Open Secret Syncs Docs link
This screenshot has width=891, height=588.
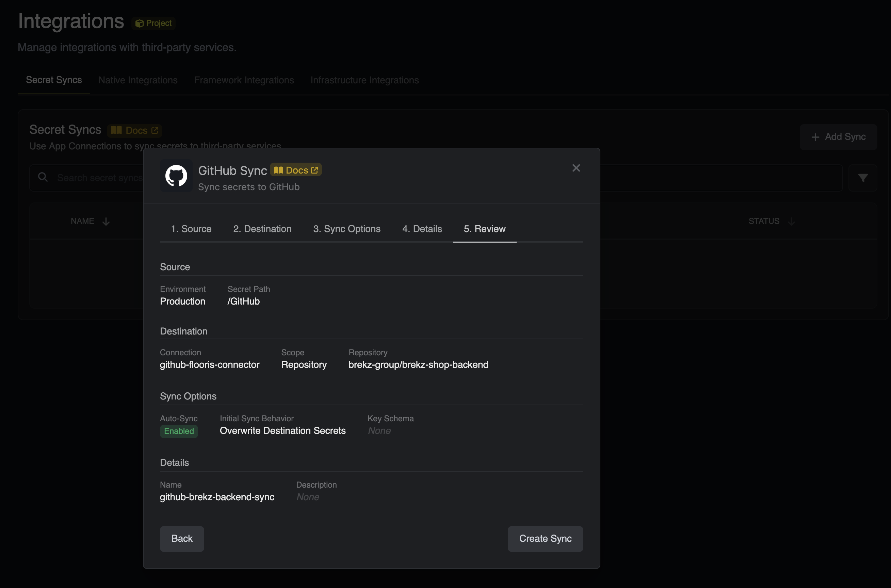pos(135,130)
